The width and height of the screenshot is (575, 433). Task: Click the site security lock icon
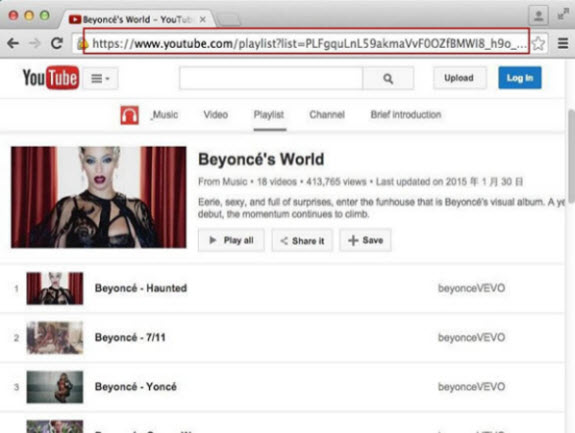click(x=82, y=44)
